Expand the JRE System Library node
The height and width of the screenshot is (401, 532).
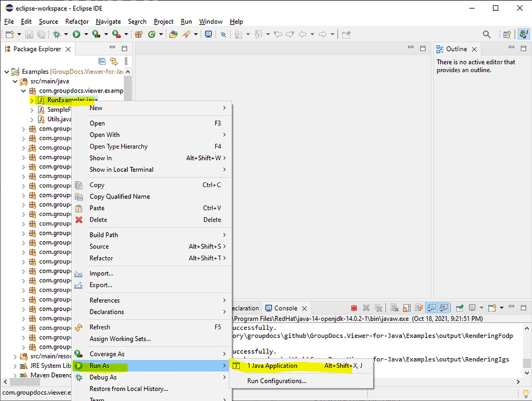click(15, 366)
